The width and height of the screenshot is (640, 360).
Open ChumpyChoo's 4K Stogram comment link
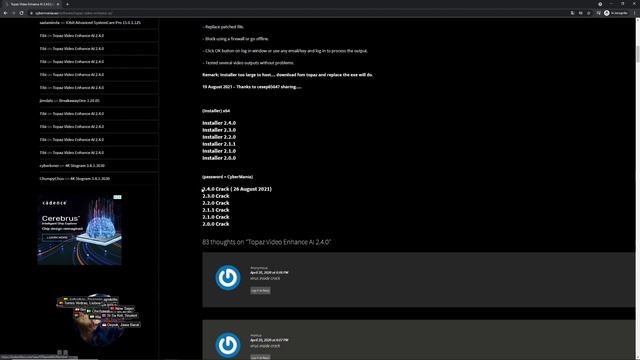click(90, 179)
